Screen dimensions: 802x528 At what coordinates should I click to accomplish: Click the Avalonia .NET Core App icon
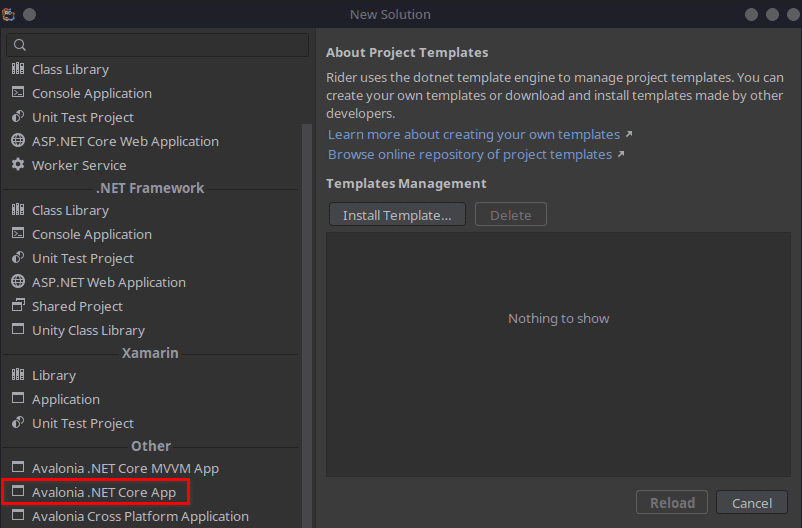[18, 491]
